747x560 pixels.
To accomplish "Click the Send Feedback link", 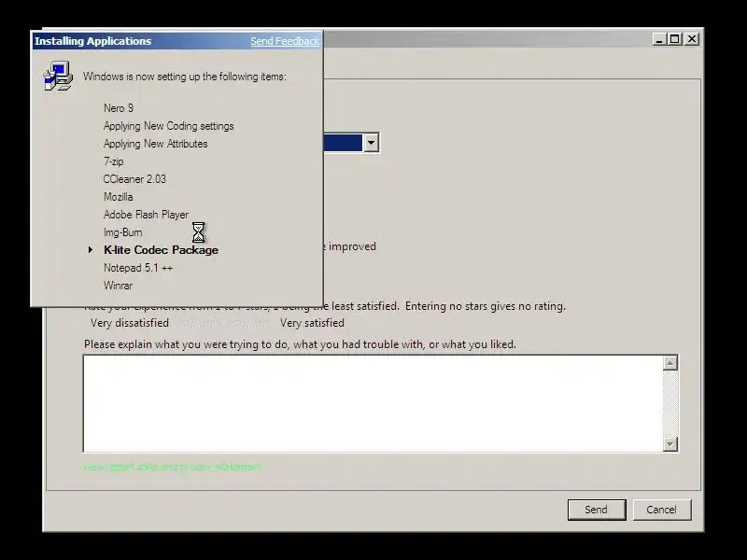I will pos(285,41).
